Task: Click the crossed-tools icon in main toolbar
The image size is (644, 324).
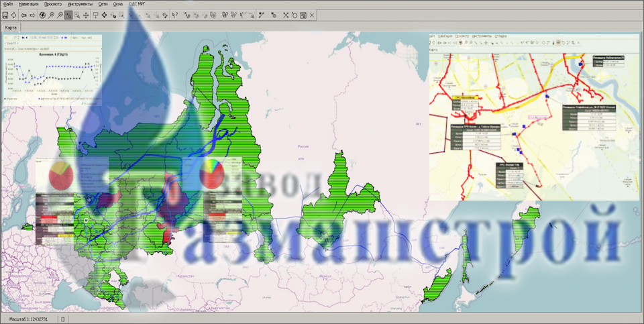Action: click(286, 15)
